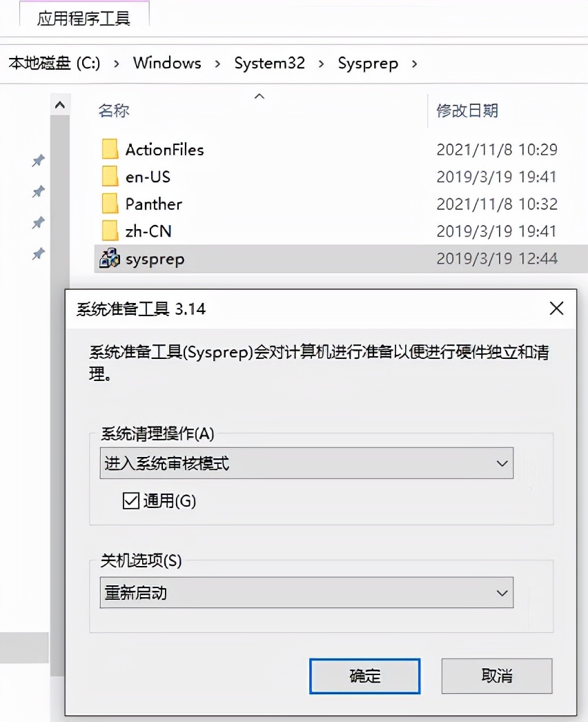Click the second pin icon in sidebar
This screenshot has height=722, width=588.
point(38,192)
